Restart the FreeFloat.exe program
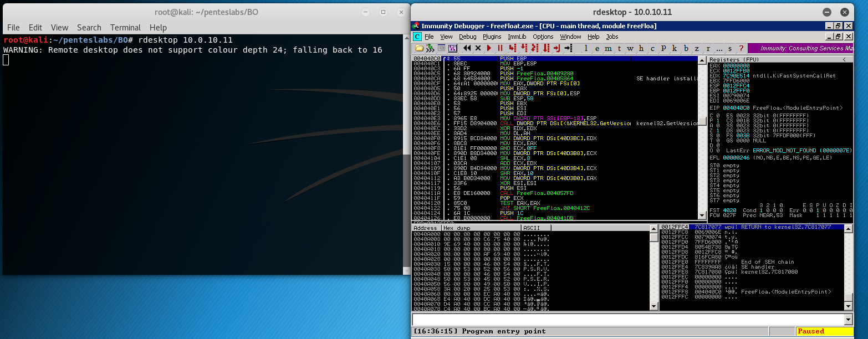This screenshot has height=339, width=868. click(466, 48)
